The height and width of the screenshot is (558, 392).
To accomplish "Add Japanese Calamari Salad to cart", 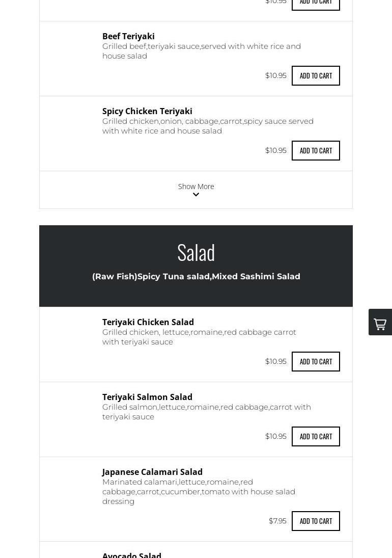I will (x=316, y=521).
